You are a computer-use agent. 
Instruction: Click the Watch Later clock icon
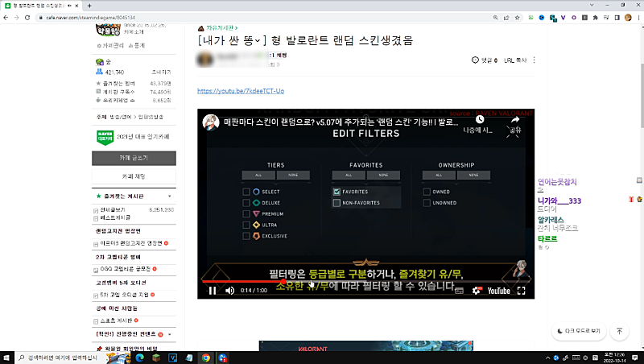click(x=480, y=119)
